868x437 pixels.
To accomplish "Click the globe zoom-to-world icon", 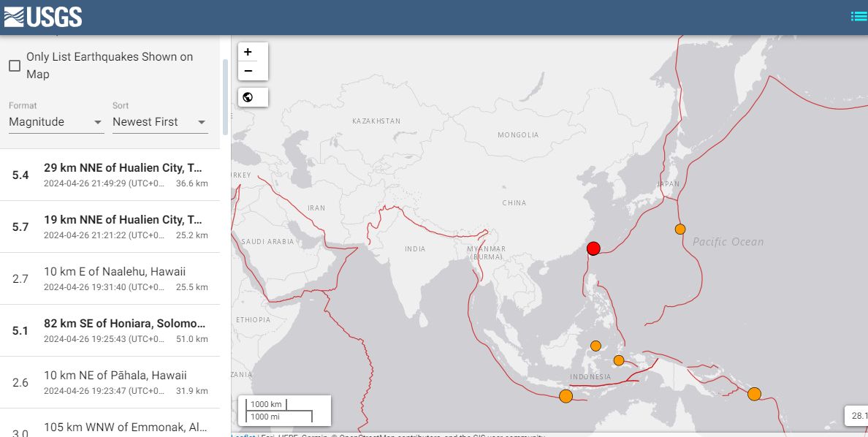I will pos(248,97).
